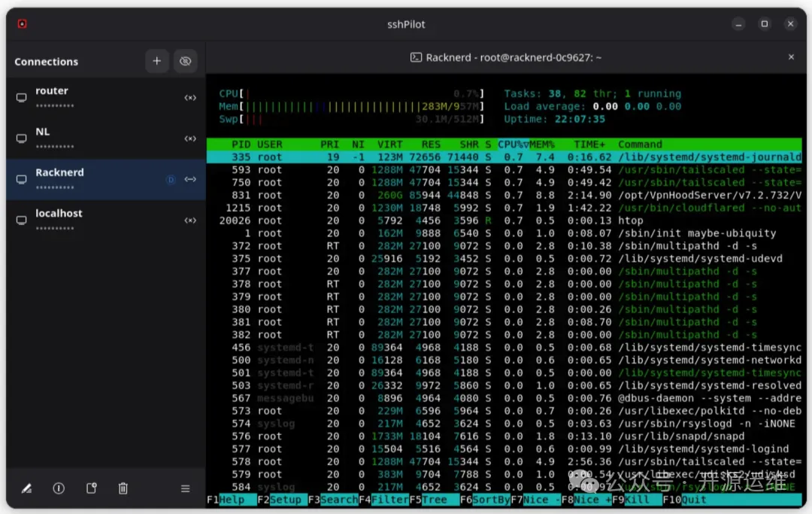The image size is (812, 514).
Task: Close the Racknerd terminal tab
Action: 791,57
